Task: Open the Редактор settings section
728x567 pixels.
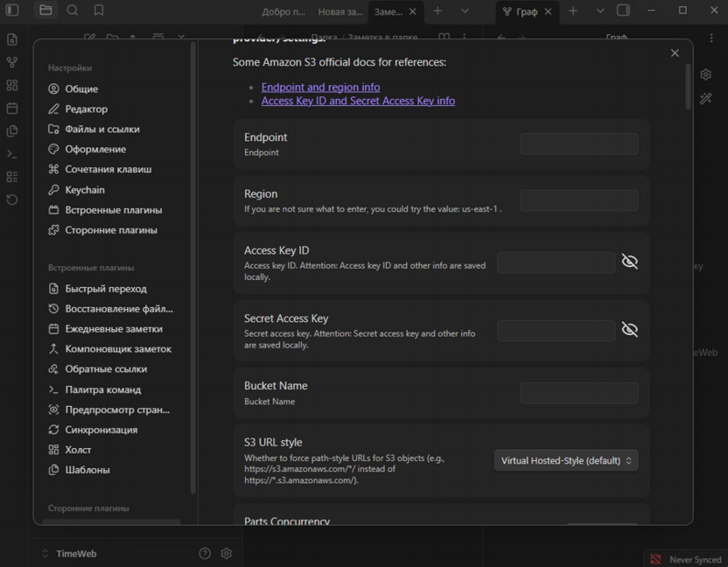Action: pos(86,109)
